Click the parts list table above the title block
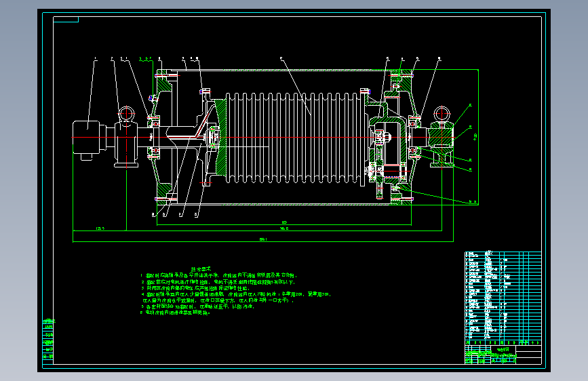Image resolution: width=588 pixels, height=381 pixels. point(503,298)
